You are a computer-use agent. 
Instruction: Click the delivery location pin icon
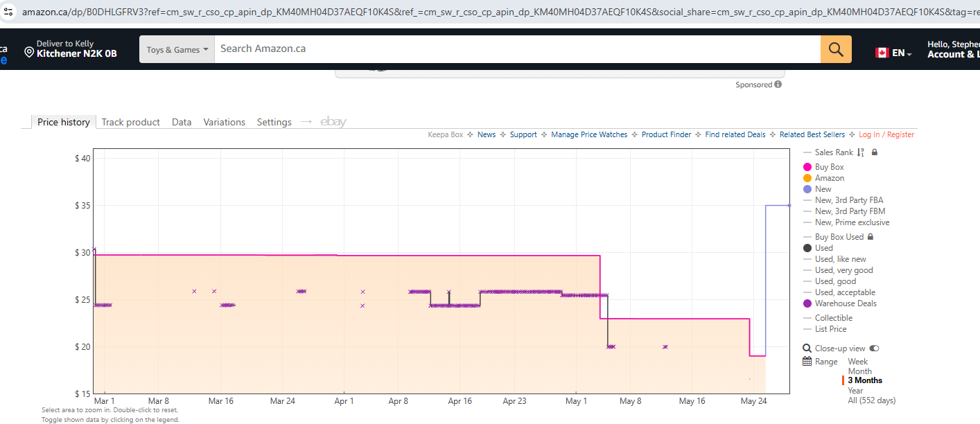pyautogui.click(x=29, y=53)
